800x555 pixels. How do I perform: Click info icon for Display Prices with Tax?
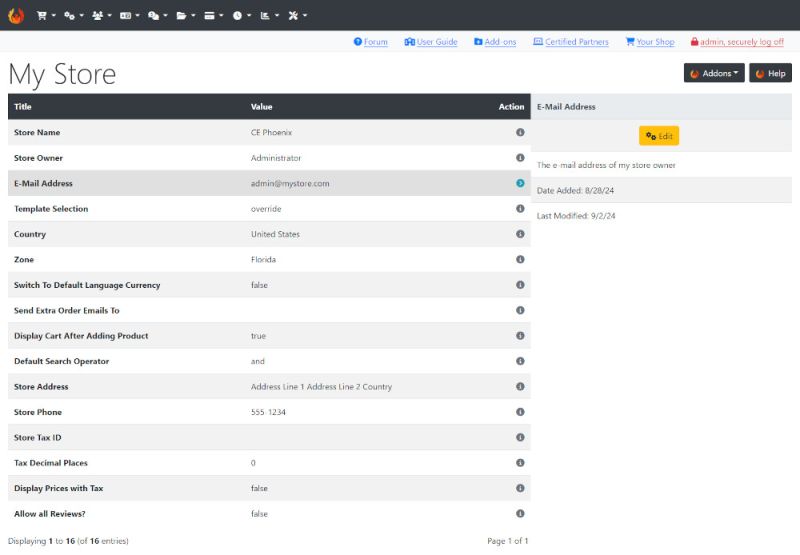[x=520, y=488]
